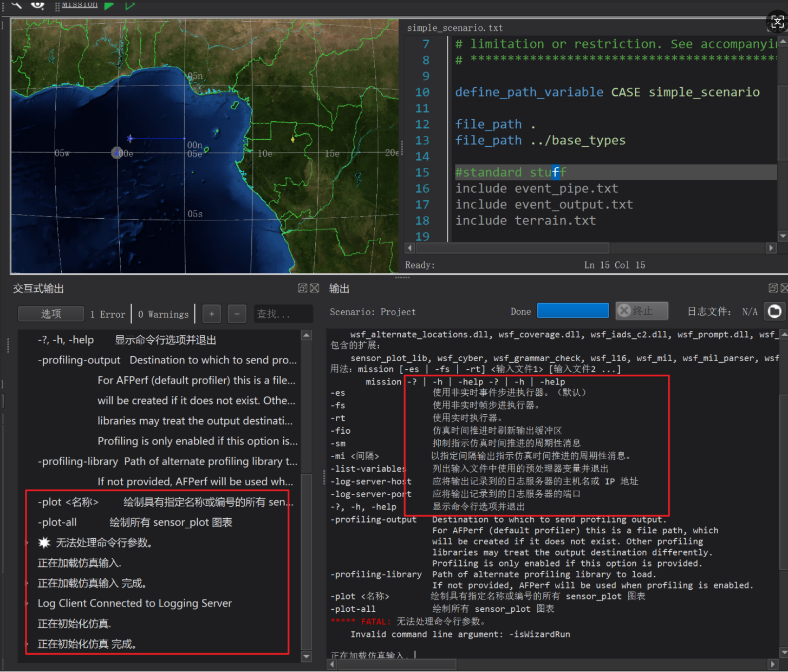
Task: Click the fullscreen expand icon at top right
Action: pyautogui.click(x=777, y=22)
